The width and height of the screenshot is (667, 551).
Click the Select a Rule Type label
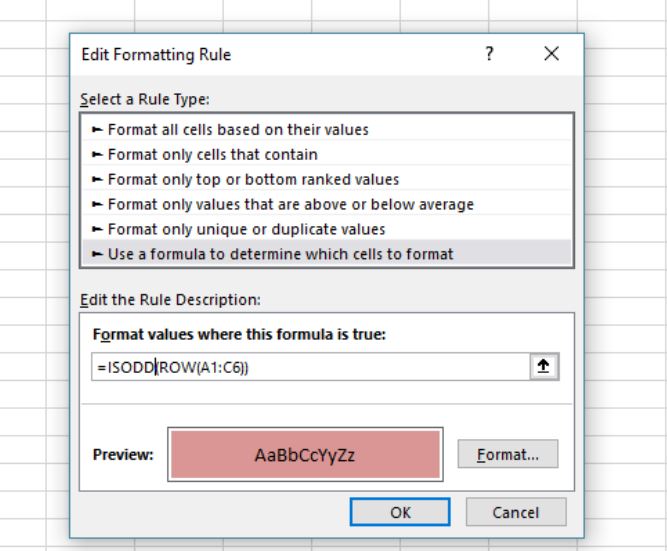click(x=145, y=100)
